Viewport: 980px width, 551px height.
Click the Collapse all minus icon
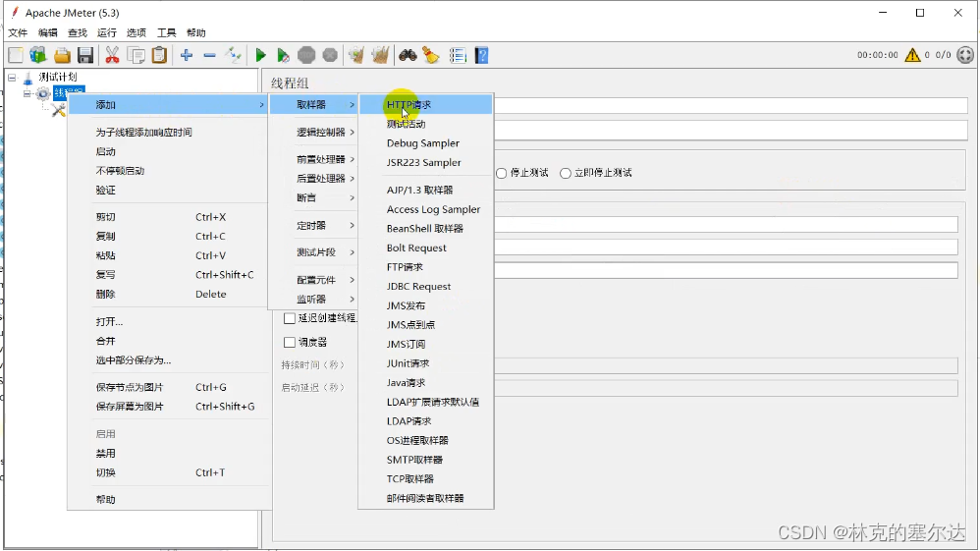209,55
